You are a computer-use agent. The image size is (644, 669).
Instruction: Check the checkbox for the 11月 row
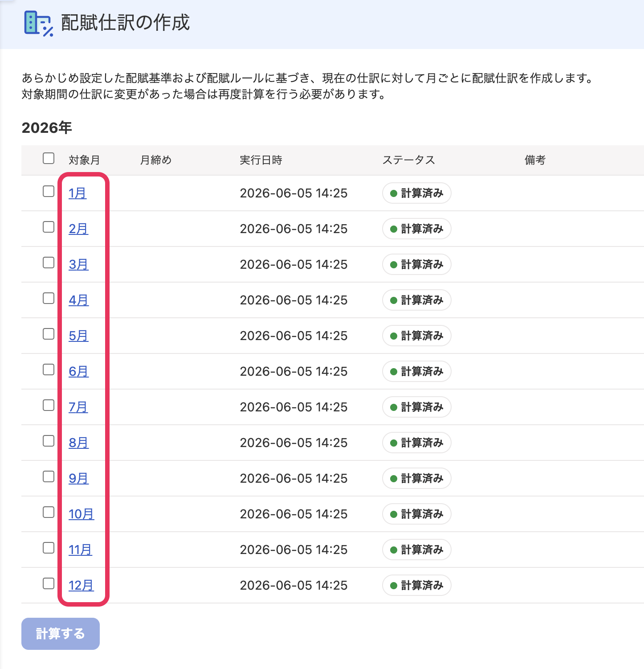point(49,548)
